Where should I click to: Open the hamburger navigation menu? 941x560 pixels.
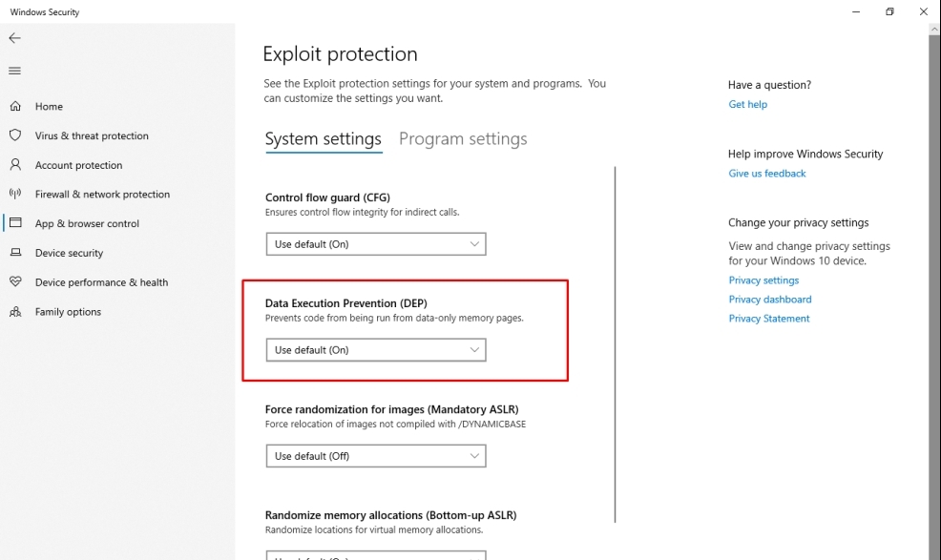[x=14, y=71]
